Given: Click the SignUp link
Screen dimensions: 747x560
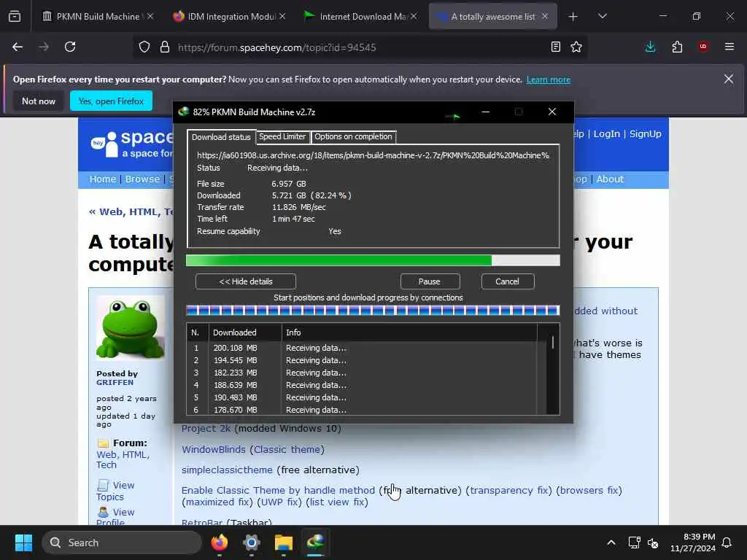Looking at the screenshot, I should point(645,134).
